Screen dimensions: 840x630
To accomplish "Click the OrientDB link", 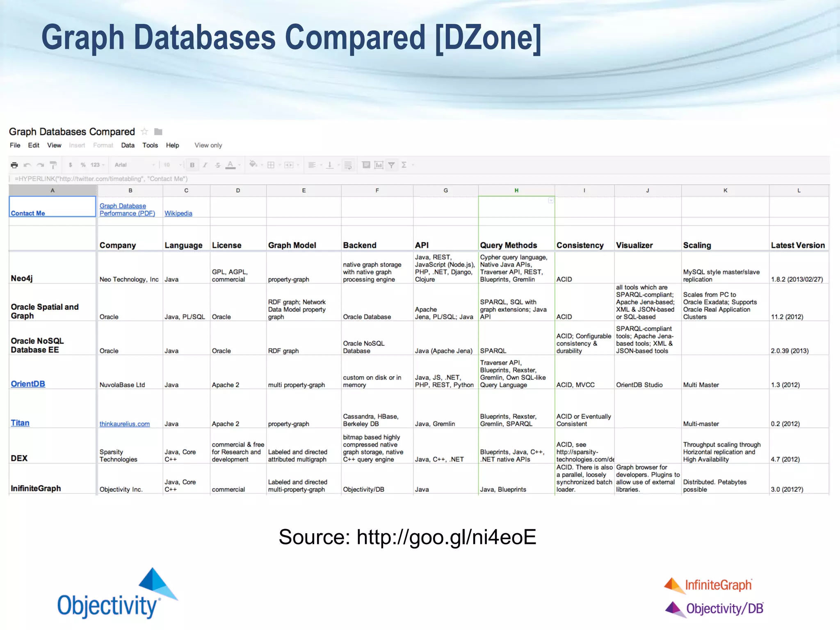I will click(x=28, y=384).
